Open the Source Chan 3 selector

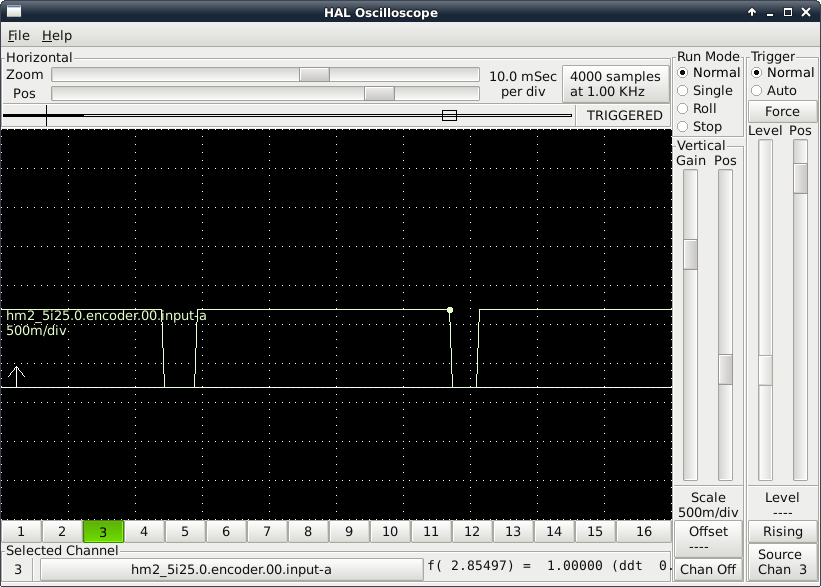point(784,561)
